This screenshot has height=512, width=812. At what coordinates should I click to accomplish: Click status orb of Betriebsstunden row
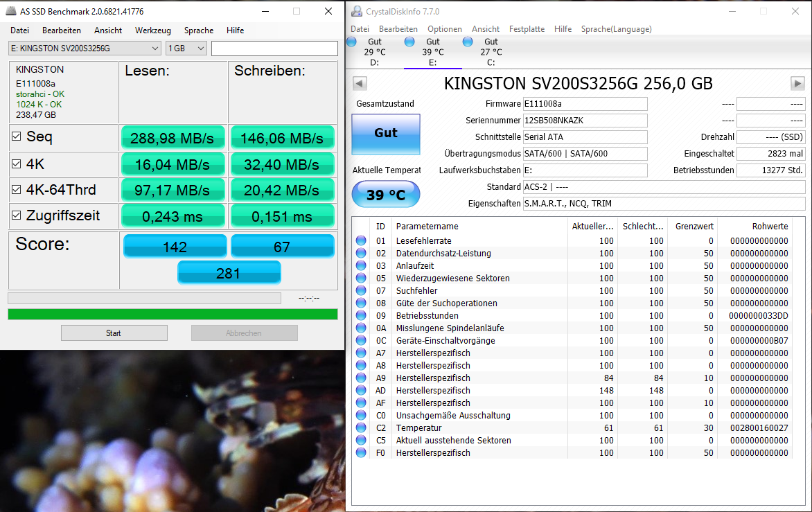[x=361, y=315]
